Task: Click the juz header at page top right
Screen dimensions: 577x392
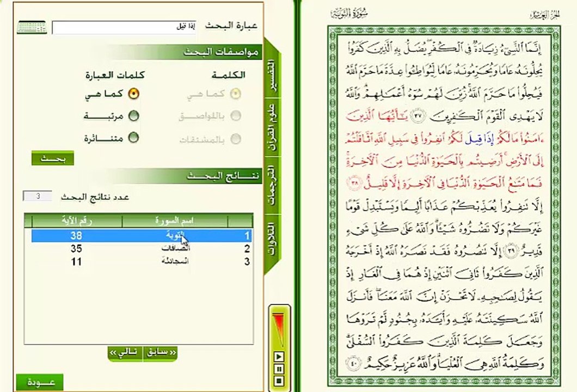Action: click(545, 15)
